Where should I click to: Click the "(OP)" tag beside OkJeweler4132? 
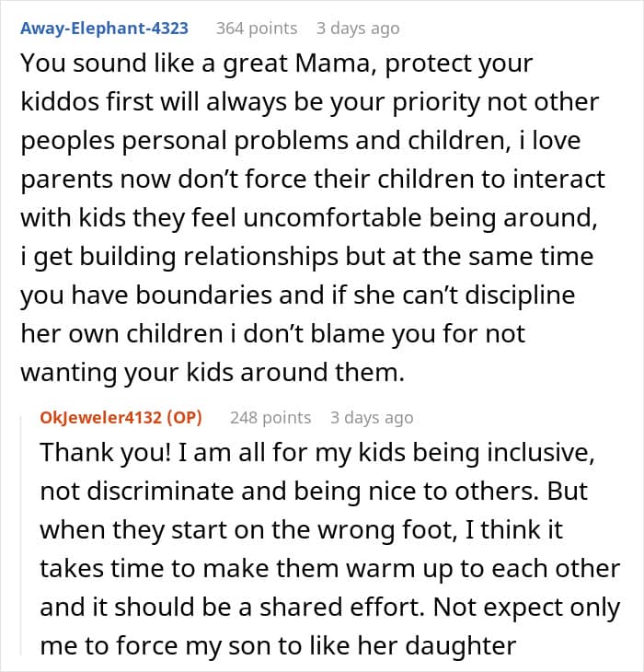coord(183,417)
